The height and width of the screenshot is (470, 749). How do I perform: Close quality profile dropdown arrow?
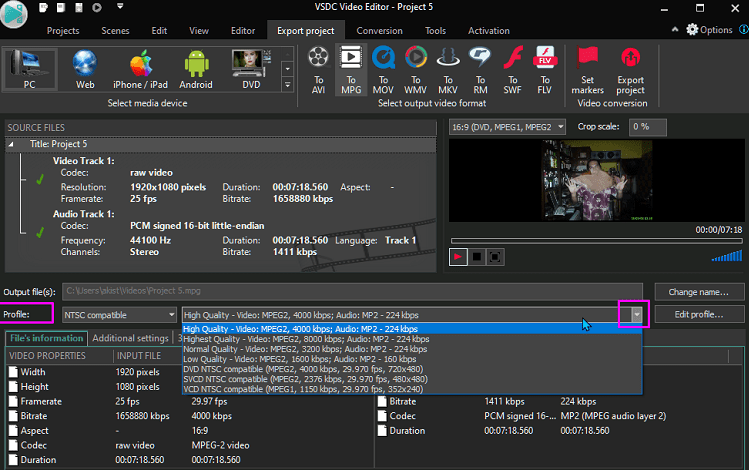click(x=636, y=315)
